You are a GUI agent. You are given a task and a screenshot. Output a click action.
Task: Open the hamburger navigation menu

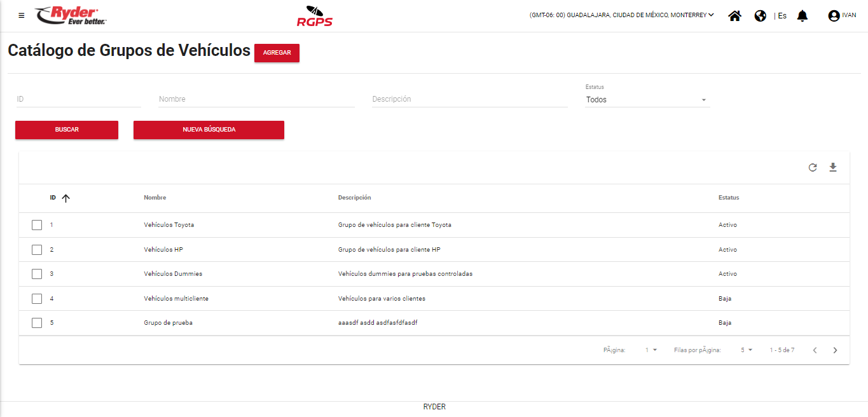[x=22, y=16]
